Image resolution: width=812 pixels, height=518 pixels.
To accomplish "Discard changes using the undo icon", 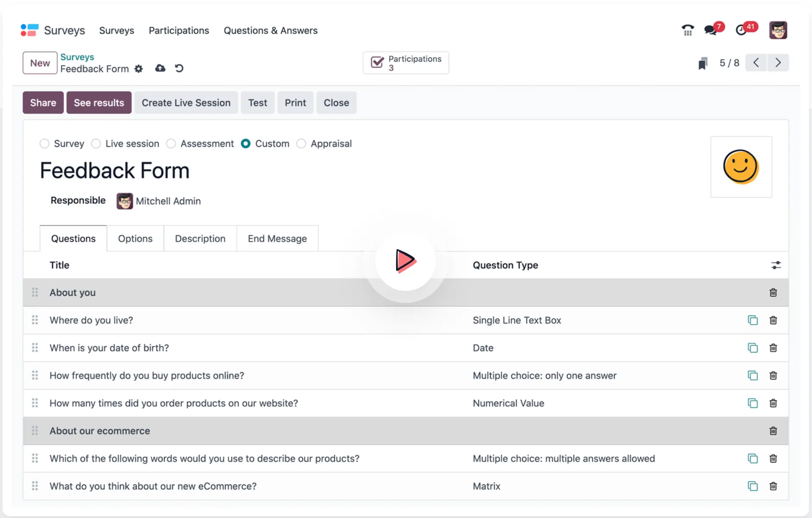I will [x=179, y=68].
